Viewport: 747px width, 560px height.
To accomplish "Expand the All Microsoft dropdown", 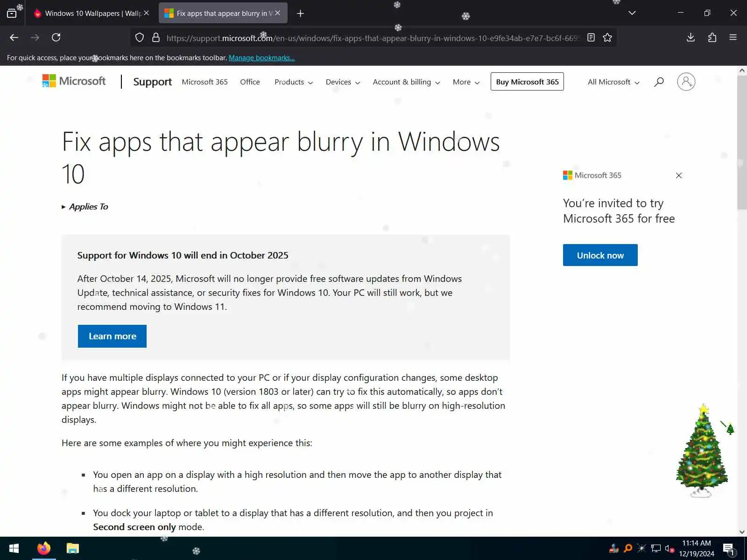I will [x=613, y=82].
